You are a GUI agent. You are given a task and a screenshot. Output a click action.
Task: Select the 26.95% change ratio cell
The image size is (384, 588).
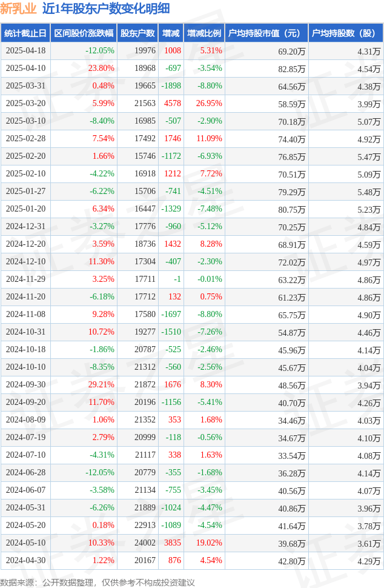(x=209, y=104)
